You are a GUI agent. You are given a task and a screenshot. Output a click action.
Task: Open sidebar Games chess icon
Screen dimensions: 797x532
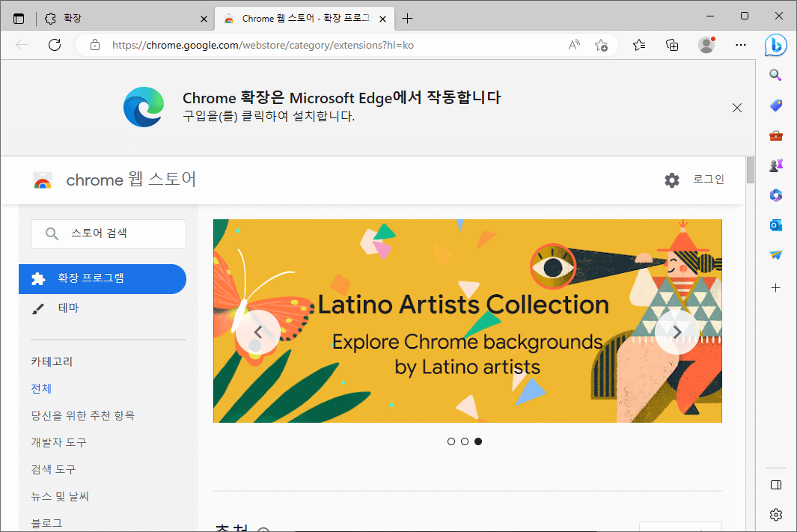point(775,165)
